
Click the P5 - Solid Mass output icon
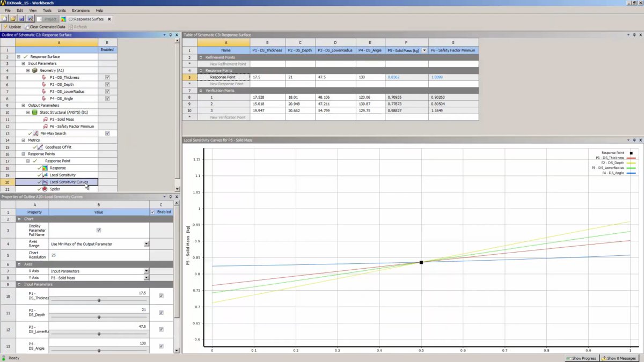pyautogui.click(x=45, y=120)
